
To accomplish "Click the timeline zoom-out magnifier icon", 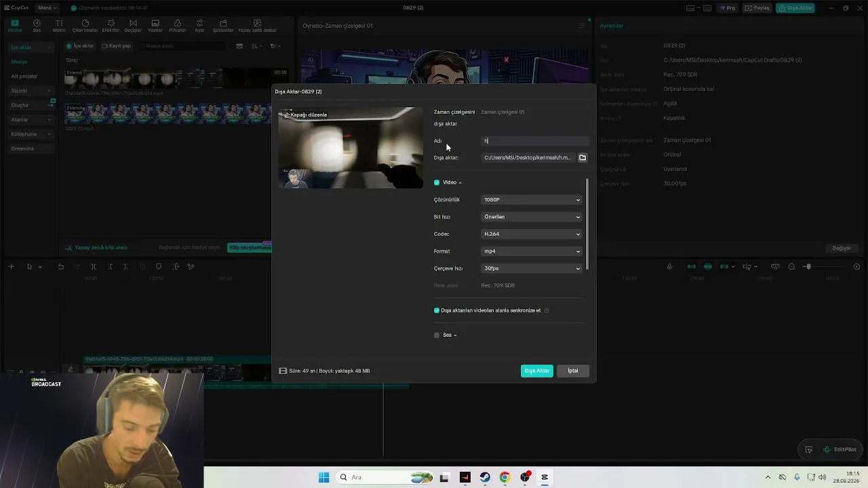I will pos(791,267).
